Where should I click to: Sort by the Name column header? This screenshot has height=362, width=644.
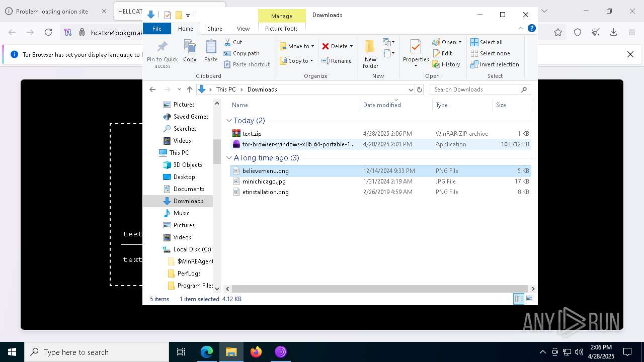pyautogui.click(x=294, y=105)
